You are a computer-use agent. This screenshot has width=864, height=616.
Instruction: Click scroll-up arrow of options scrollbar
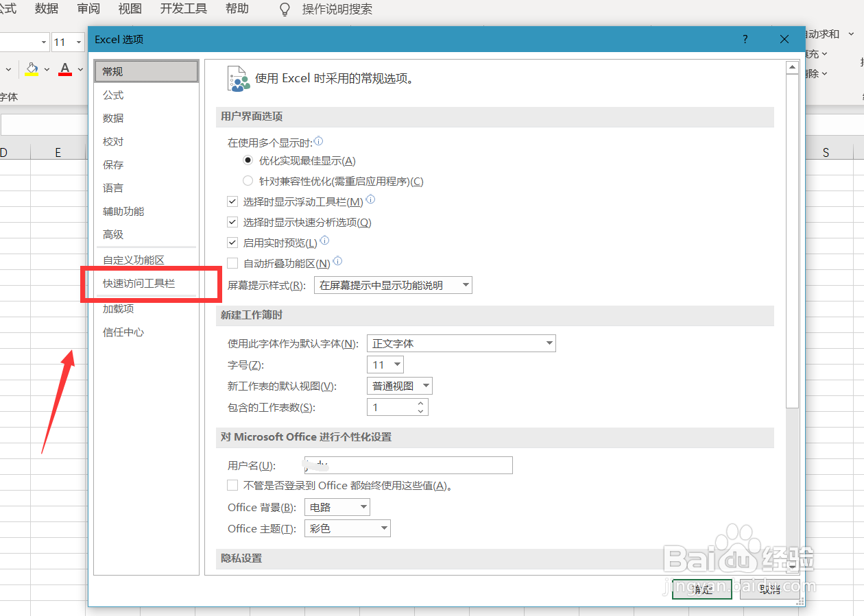(792, 67)
